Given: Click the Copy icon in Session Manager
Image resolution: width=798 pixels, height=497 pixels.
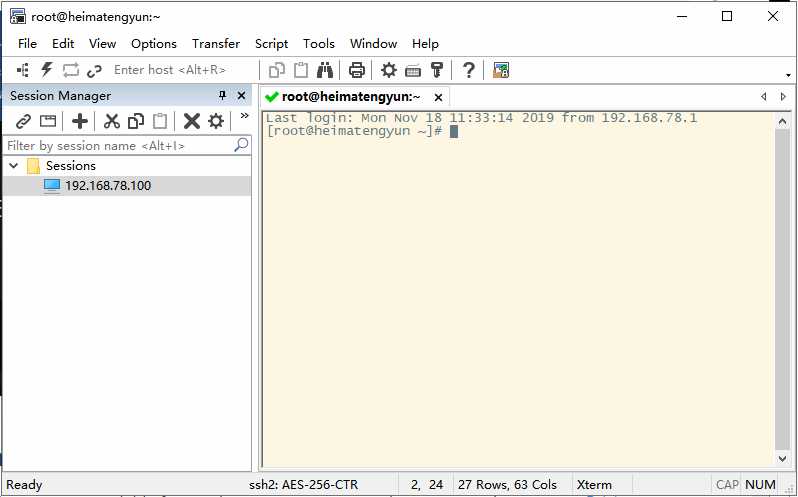Looking at the screenshot, I should pos(136,121).
